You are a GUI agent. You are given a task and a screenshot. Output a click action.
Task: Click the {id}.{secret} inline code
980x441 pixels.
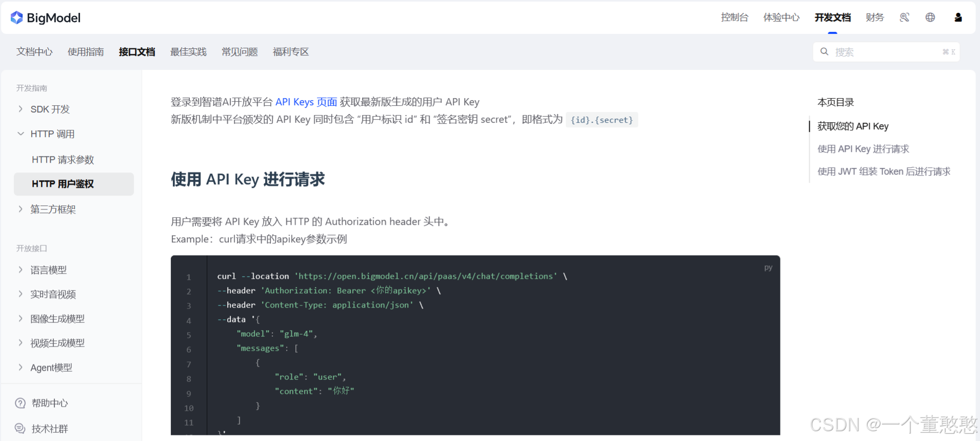602,120
